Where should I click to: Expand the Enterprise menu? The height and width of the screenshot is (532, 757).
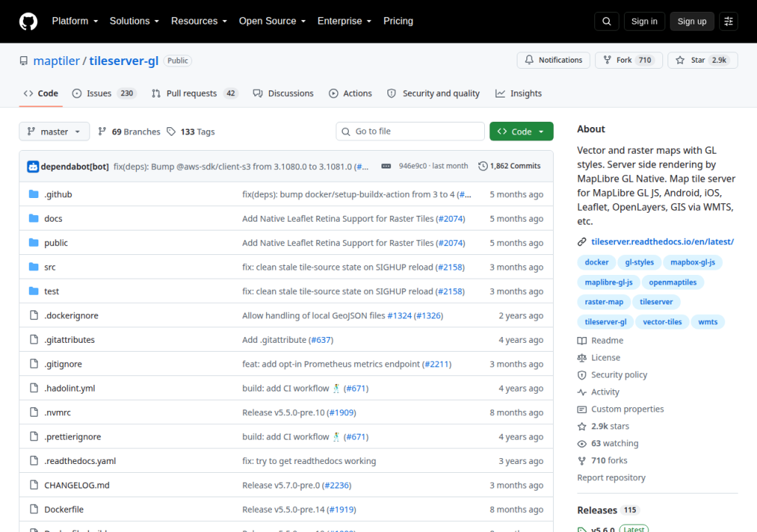click(344, 21)
